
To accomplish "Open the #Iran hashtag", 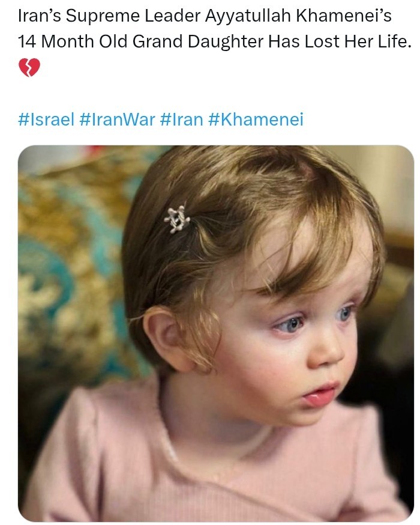I will 182,119.
